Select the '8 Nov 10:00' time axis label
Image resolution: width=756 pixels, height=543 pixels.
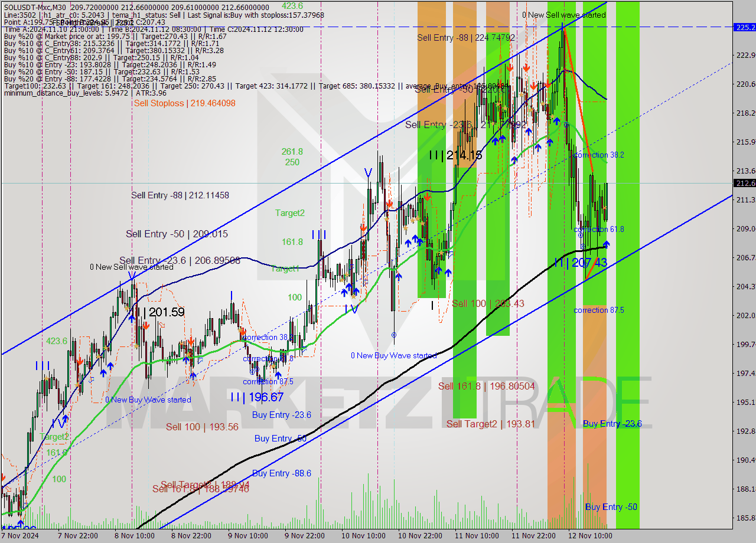pyautogui.click(x=134, y=536)
